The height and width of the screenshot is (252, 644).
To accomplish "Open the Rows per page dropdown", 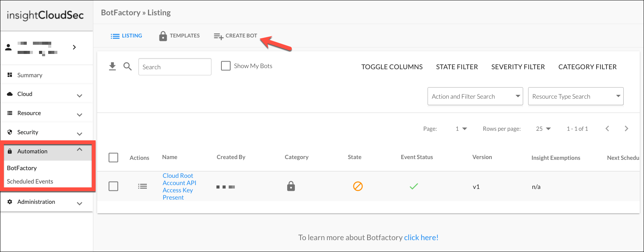I will [543, 129].
